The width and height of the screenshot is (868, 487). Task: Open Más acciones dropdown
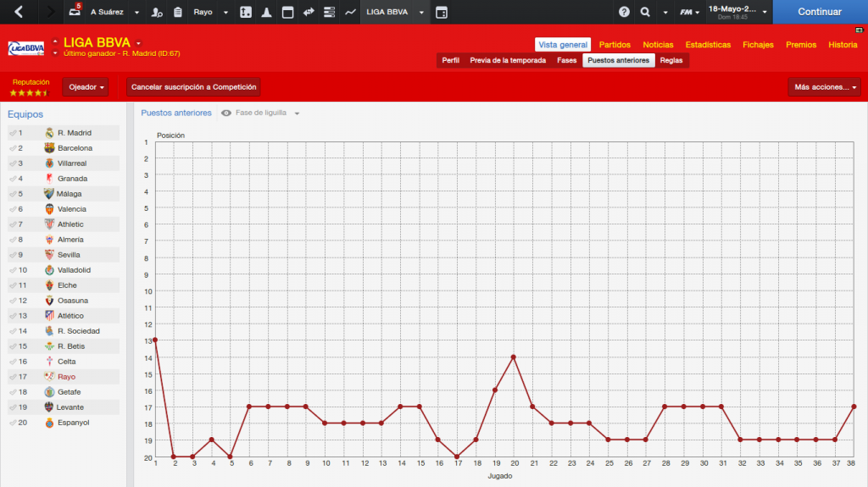[x=824, y=87]
